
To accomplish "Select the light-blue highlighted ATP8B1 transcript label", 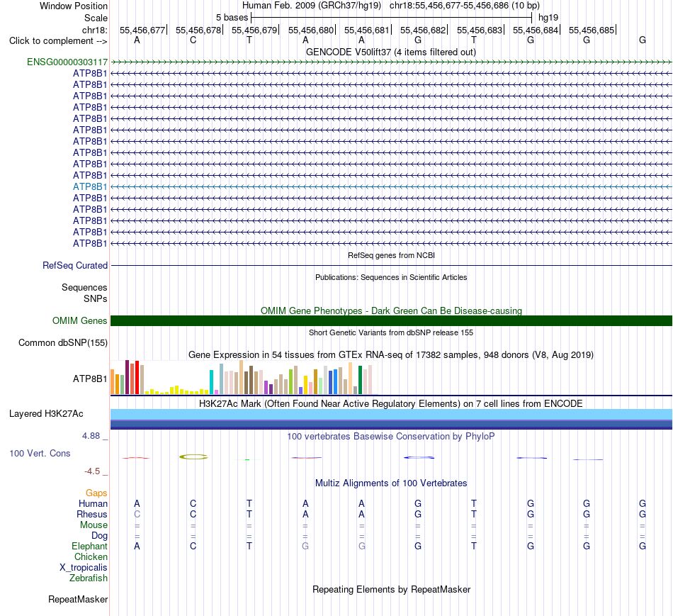I will coord(90,186).
